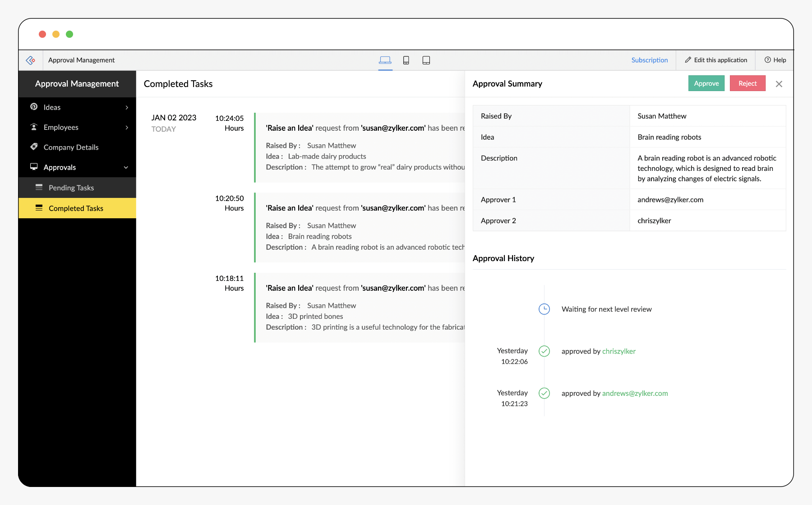Switch to tablet preview icon
812x505 pixels.
coord(426,60)
